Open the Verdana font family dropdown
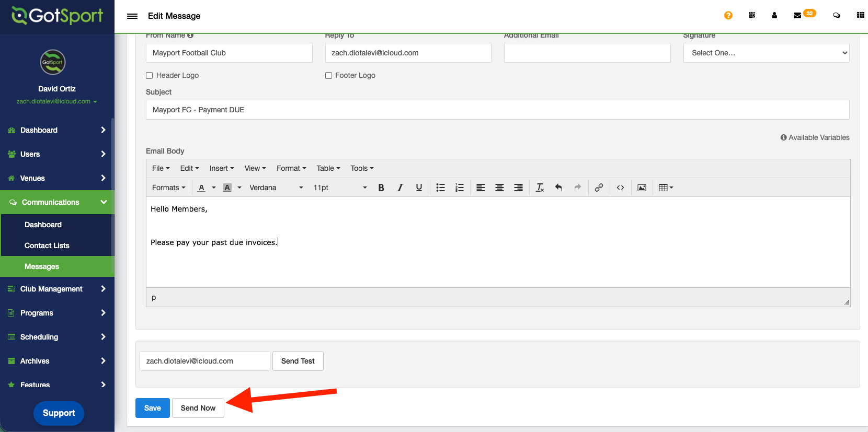Viewport: 868px width, 432px height. click(x=276, y=188)
